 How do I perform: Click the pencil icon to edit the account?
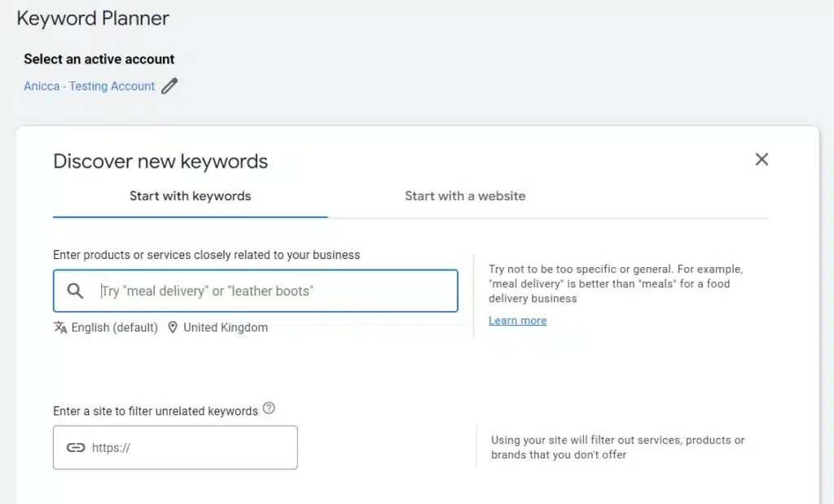[x=169, y=85]
